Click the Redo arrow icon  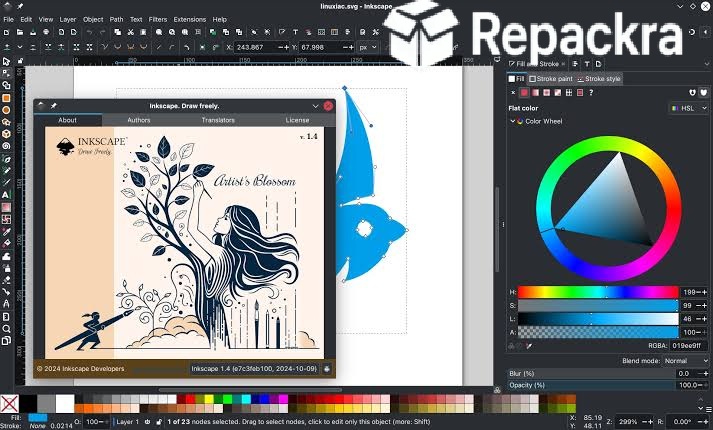(102, 32)
